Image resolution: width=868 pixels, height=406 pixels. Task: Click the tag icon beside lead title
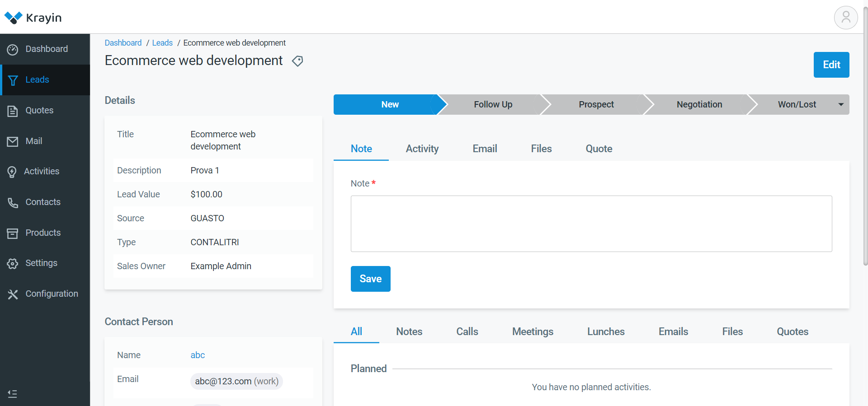(297, 61)
